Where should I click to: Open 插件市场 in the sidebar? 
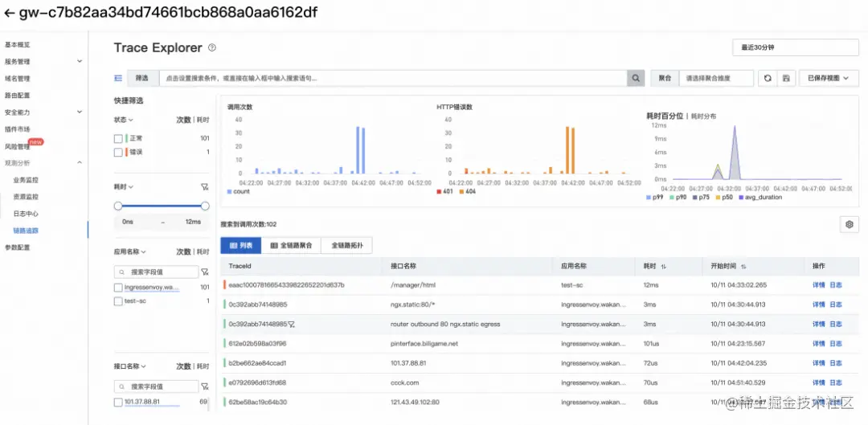click(17, 129)
